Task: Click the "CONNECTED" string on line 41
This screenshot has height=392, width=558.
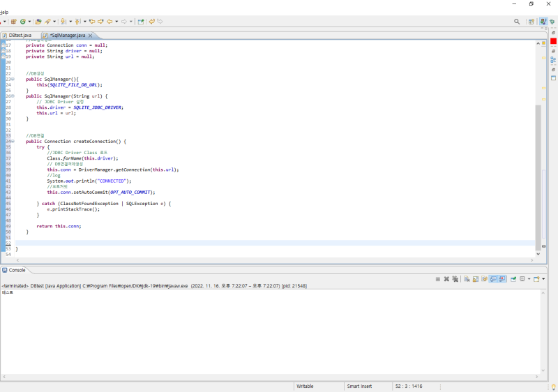Action: (112, 181)
